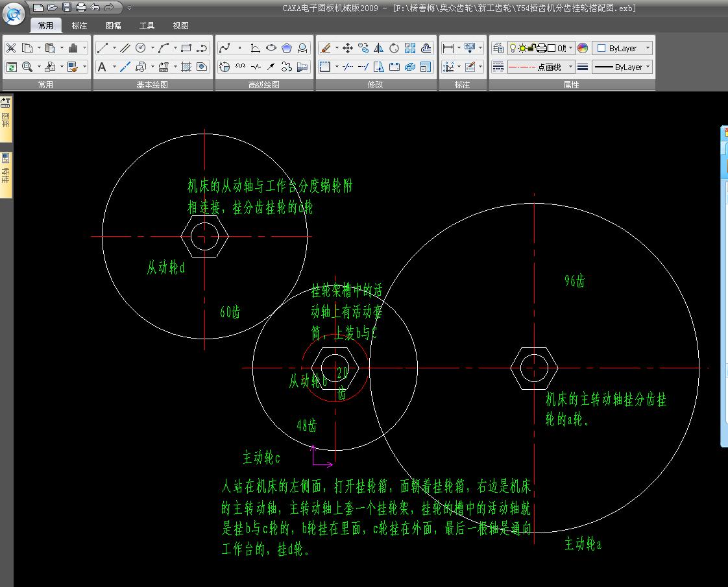The image size is (728, 587).
Task: Open the color wheel picker
Action: [583, 48]
